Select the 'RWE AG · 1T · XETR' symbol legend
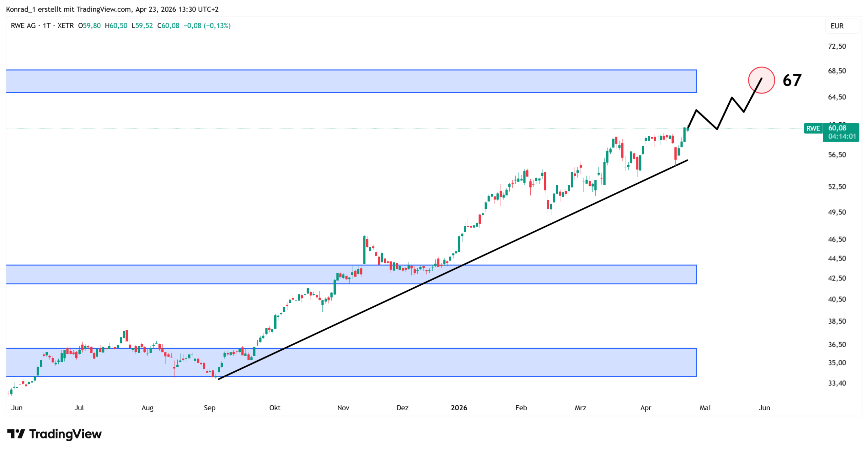The height and width of the screenshot is (452, 868). tap(42, 26)
